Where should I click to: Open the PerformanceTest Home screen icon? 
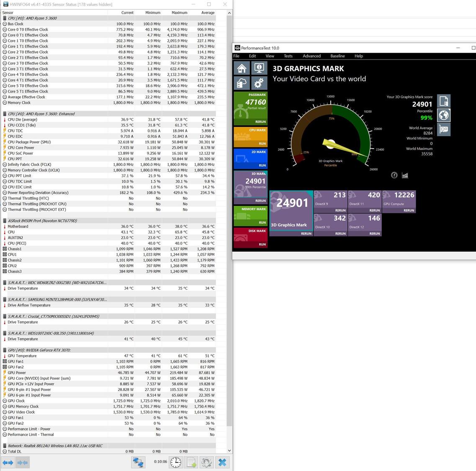click(x=242, y=69)
